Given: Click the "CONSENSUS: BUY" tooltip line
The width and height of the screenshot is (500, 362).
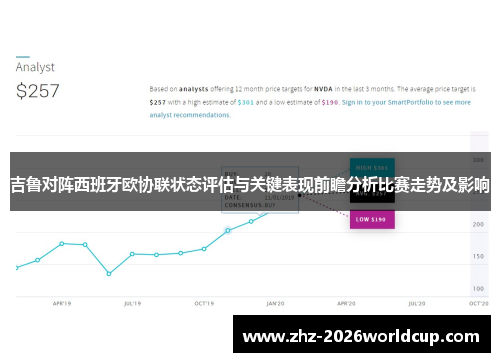Looking at the screenshot, I should click(x=250, y=205).
